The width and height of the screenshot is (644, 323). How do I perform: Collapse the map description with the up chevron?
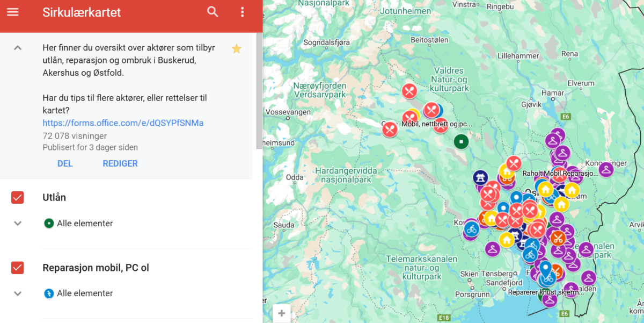(x=18, y=48)
